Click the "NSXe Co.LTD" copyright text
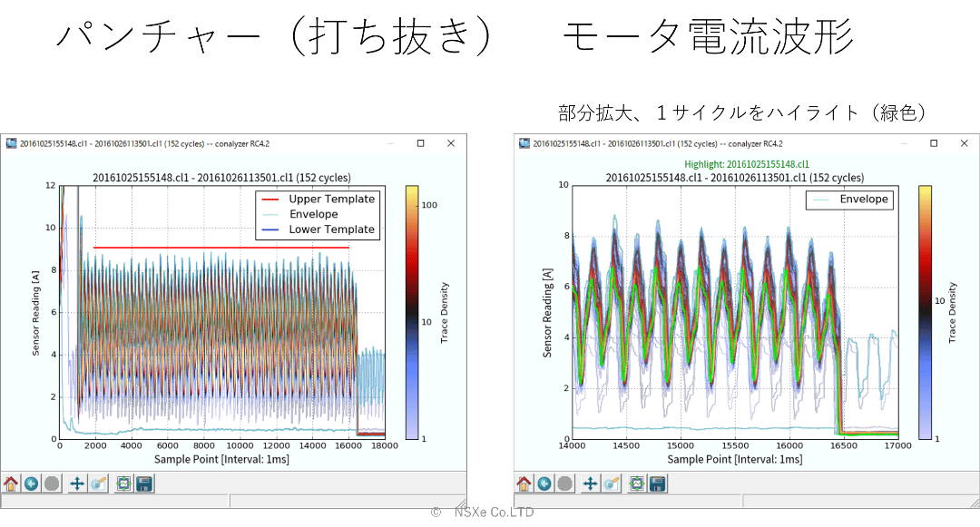980x527 pixels. click(x=494, y=512)
